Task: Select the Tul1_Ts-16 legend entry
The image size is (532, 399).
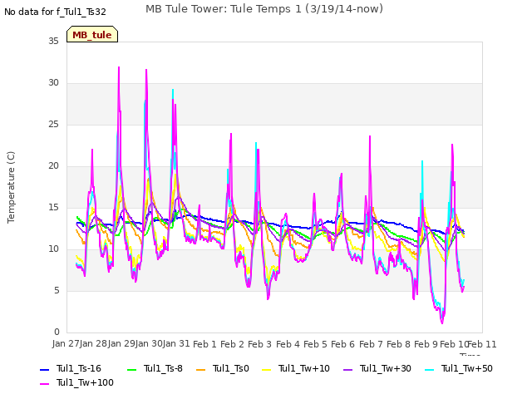Action: pyautogui.click(x=71, y=368)
